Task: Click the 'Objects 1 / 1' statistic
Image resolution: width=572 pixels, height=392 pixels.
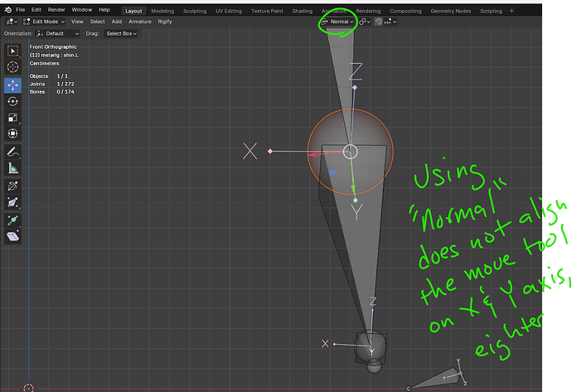Action: (x=49, y=76)
